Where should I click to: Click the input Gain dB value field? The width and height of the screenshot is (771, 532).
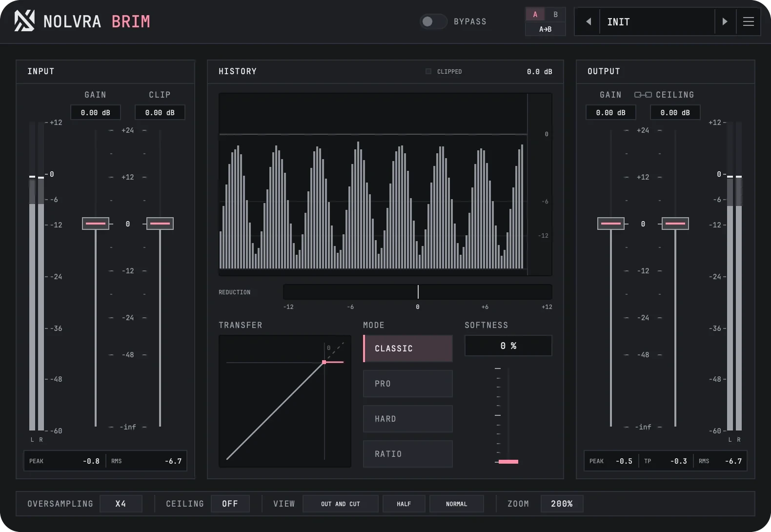pyautogui.click(x=96, y=113)
